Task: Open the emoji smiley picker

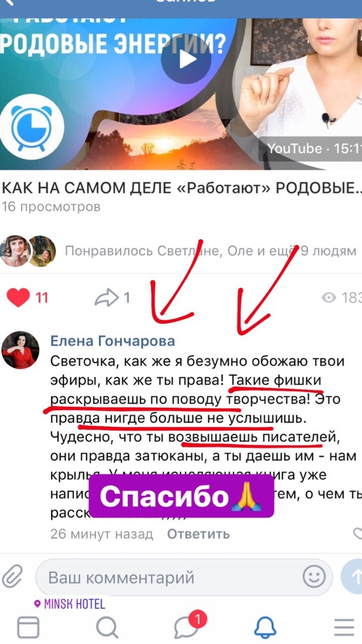Action: pyautogui.click(x=314, y=577)
